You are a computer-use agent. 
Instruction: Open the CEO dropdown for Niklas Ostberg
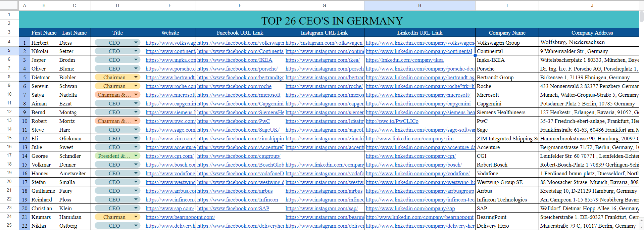coord(136,226)
